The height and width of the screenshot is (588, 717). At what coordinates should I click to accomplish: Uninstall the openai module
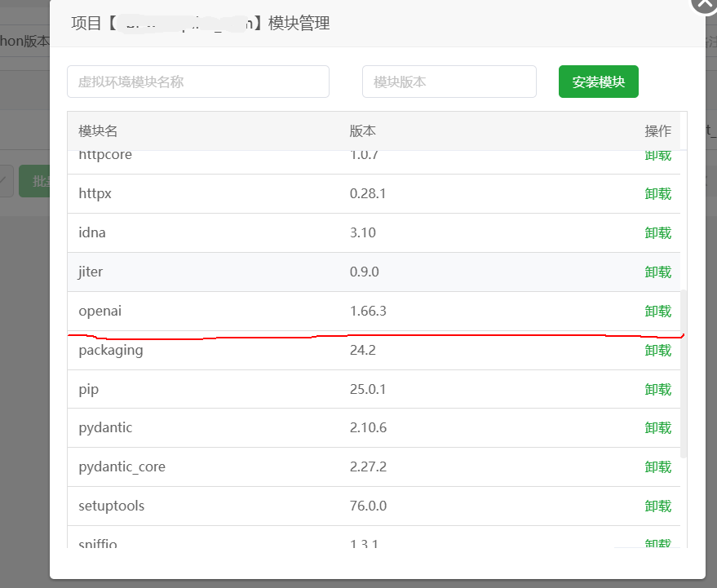click(658, 312)
